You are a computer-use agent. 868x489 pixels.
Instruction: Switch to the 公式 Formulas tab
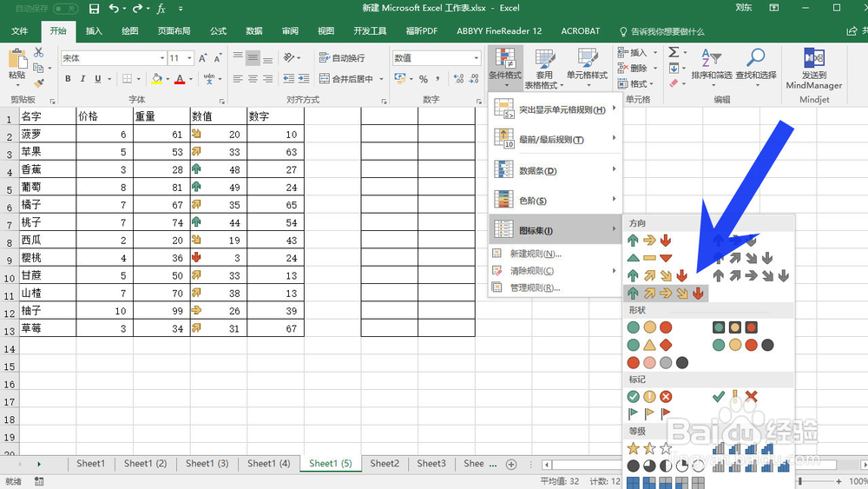pos(218,31)
